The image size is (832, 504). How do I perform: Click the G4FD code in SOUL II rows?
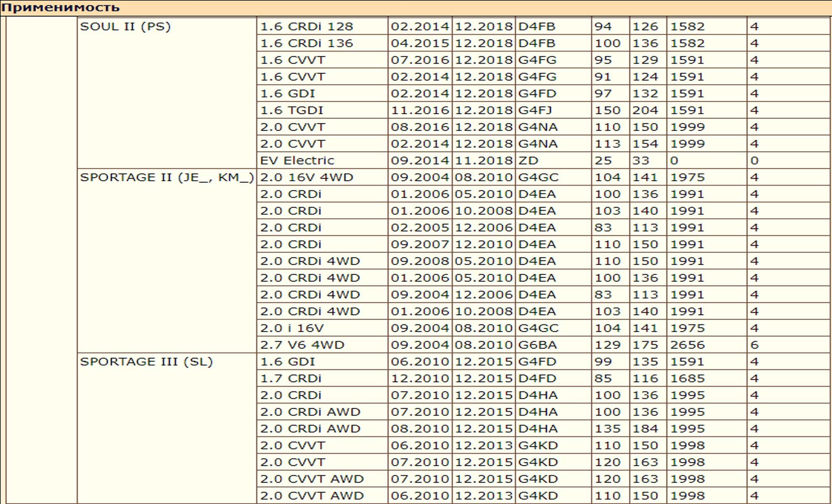pos(553,93)
